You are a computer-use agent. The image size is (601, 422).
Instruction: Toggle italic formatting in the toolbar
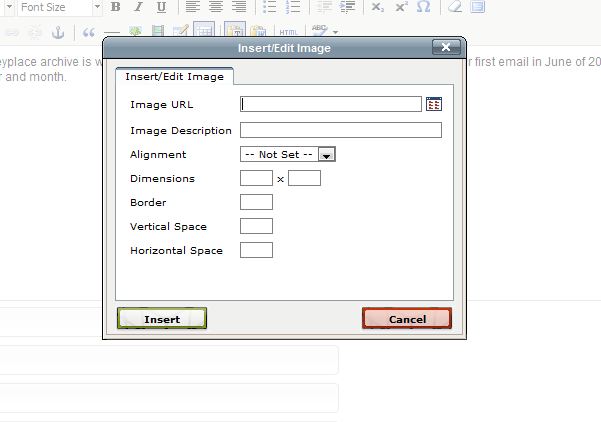(135, 7)
